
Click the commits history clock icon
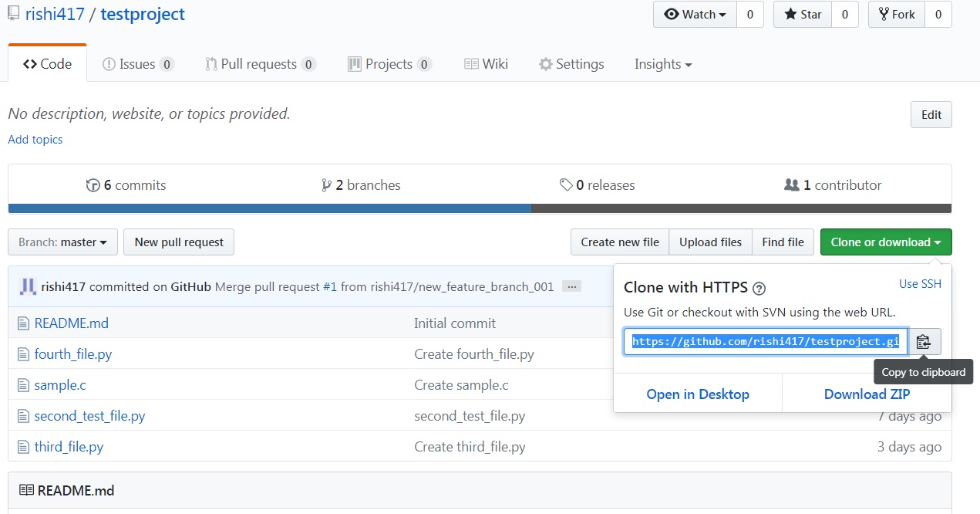93,185
